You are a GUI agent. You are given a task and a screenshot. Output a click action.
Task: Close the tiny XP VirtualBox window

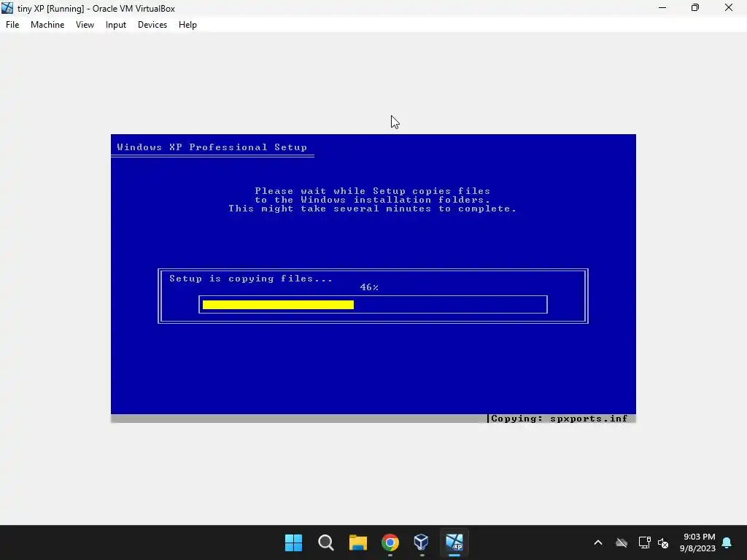(x=729, y=8)
